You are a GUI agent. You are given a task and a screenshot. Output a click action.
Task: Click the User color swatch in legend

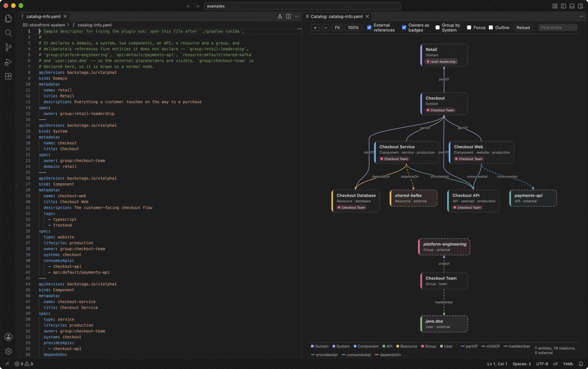tap(441, 346)
